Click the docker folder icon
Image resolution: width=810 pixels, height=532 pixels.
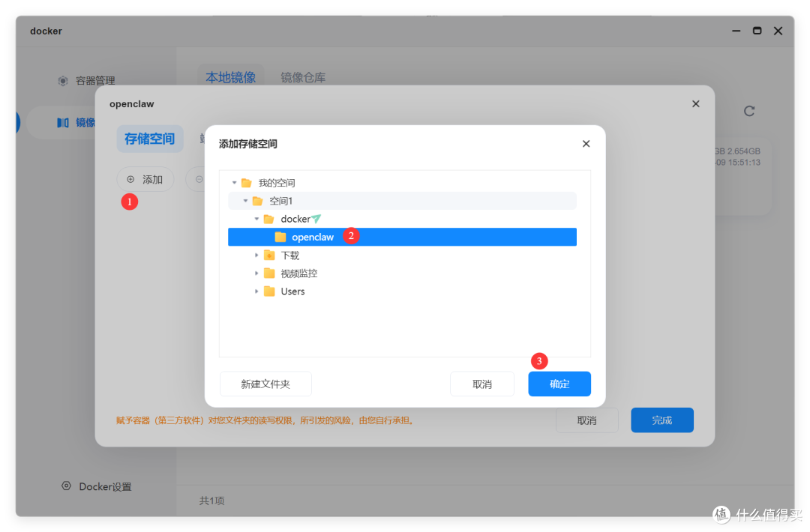coord(268,219)
